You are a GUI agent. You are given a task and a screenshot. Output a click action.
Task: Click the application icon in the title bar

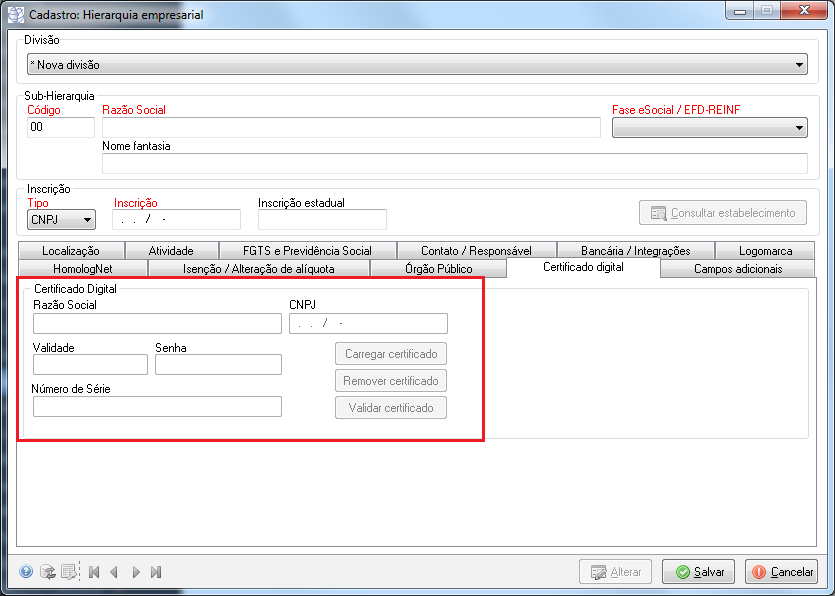[16, 15]
